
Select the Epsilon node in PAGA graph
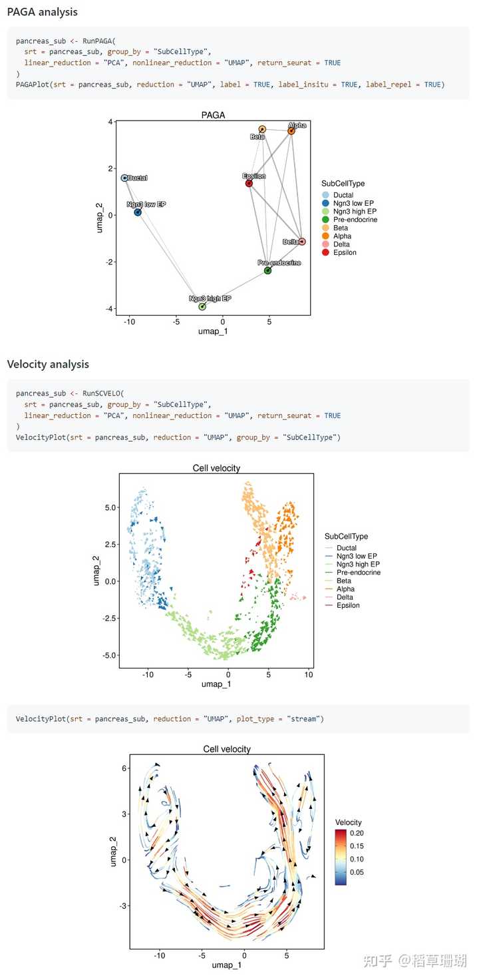click(249, 183)
